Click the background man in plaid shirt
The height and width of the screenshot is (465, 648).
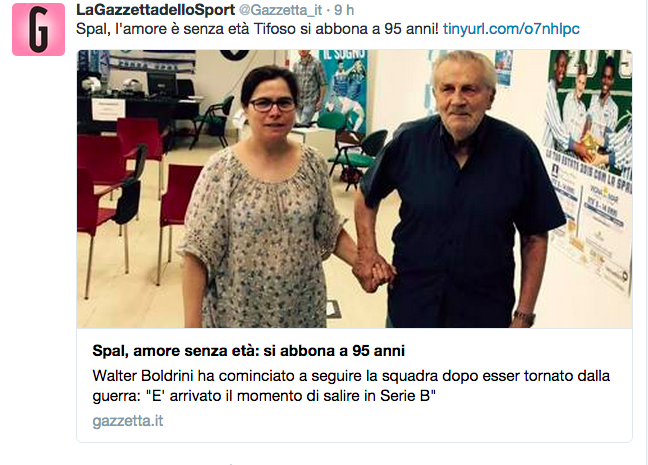point(312,85)
